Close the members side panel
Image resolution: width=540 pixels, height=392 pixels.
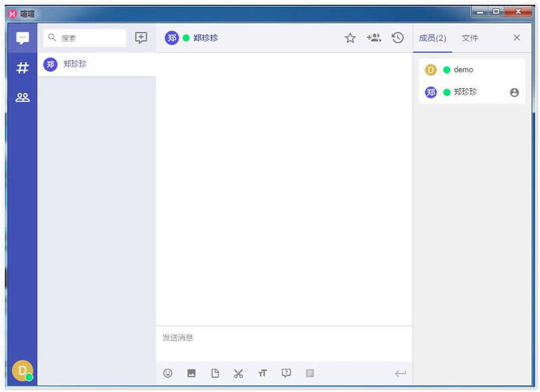pos(516,38)
